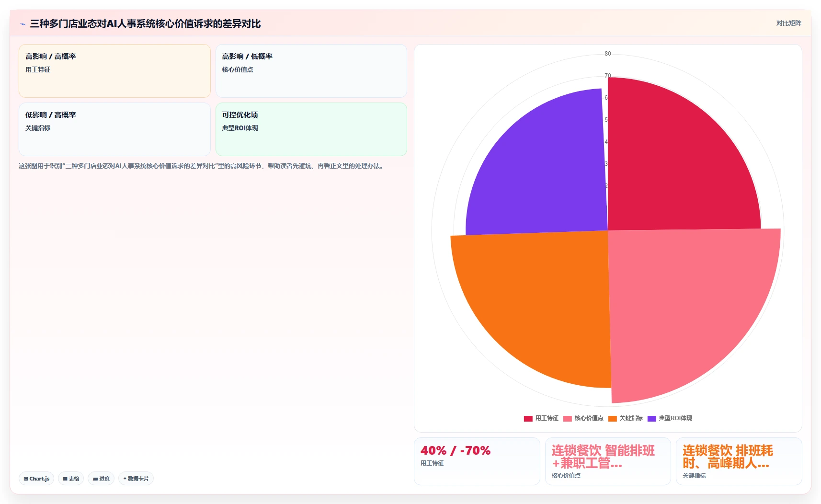Image resolution: width=821 pixels, height=504 pixels.
Task: Click 核心价值点 under the 连锁餐饮 智能排班 value
Action: click(566, 476)
